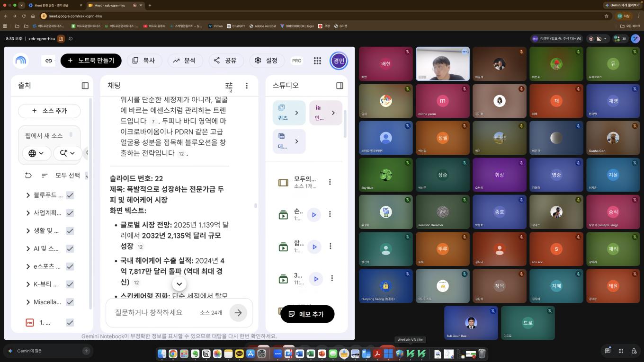Open chat configuration tune icon

229,86
